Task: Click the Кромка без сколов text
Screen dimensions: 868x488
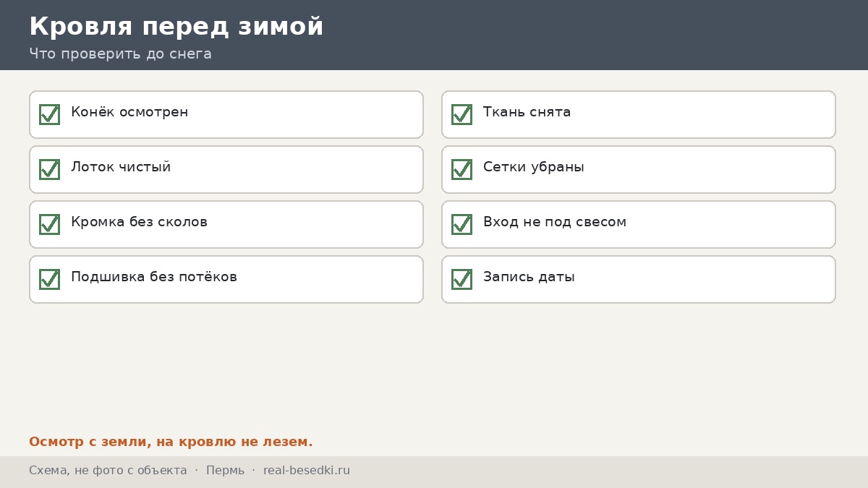Action: 139,222
